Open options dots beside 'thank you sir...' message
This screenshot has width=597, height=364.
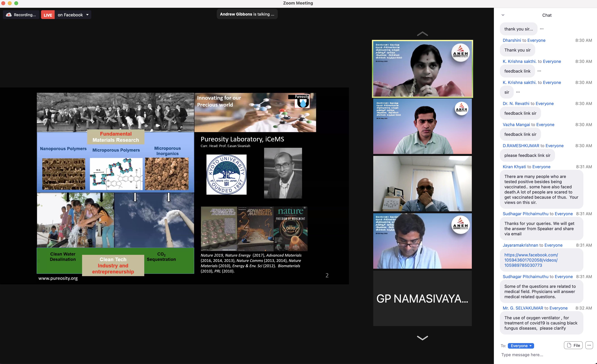542,29
